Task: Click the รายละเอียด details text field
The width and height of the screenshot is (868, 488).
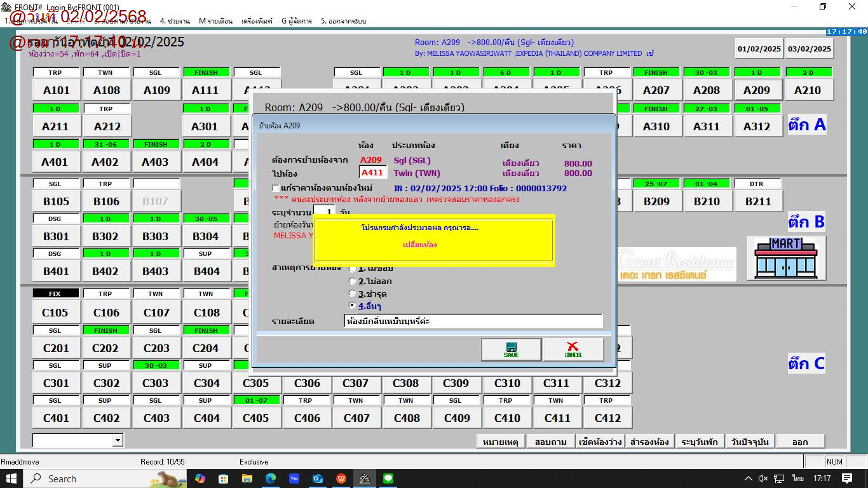Action: tap(473, 321)
